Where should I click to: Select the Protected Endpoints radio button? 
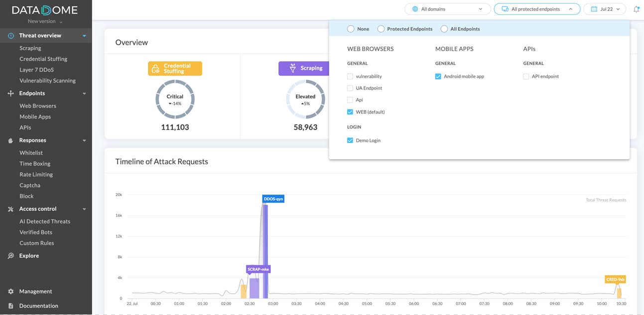tap(381, 29)
